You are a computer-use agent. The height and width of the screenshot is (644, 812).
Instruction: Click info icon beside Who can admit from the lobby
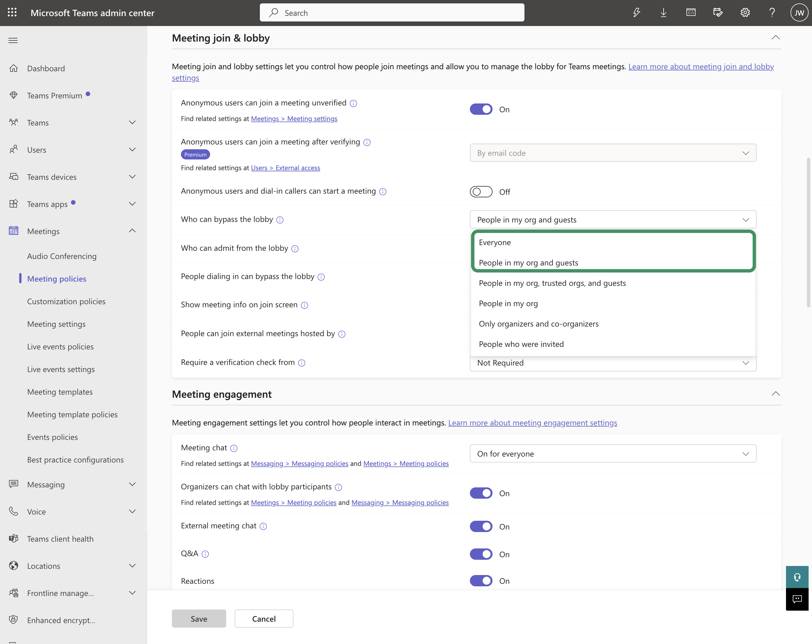tap(295, 248)
